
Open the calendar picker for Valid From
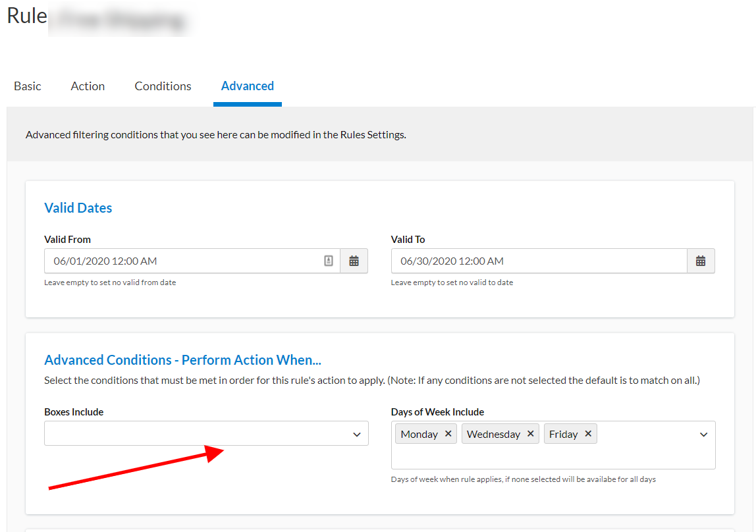[354, 261]
